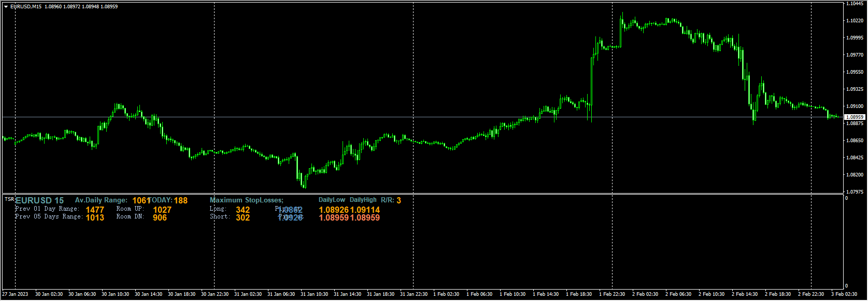Select the 1013 five-day range value
This screenshot has width=868, height=301.
pos(95,217)
